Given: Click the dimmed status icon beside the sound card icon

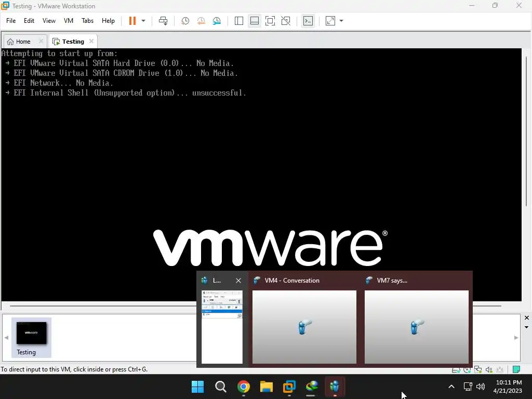Looking at the screenshot, I should coord(500,369).
